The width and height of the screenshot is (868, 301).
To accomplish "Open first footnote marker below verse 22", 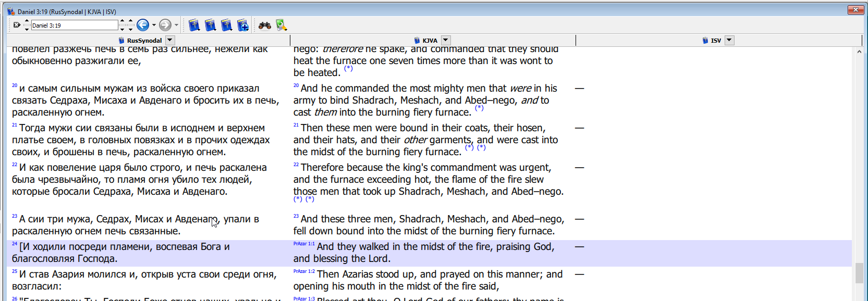I will [x=298, y=199].
